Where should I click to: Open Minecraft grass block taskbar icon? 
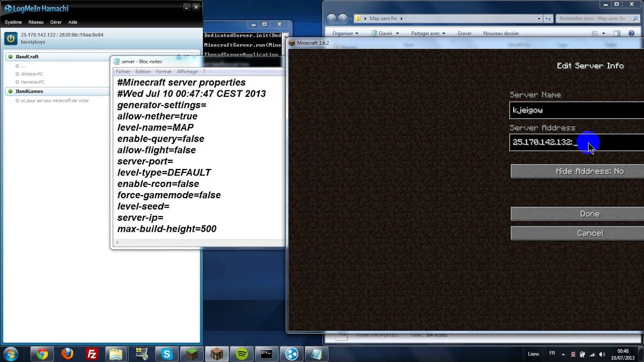191,354
